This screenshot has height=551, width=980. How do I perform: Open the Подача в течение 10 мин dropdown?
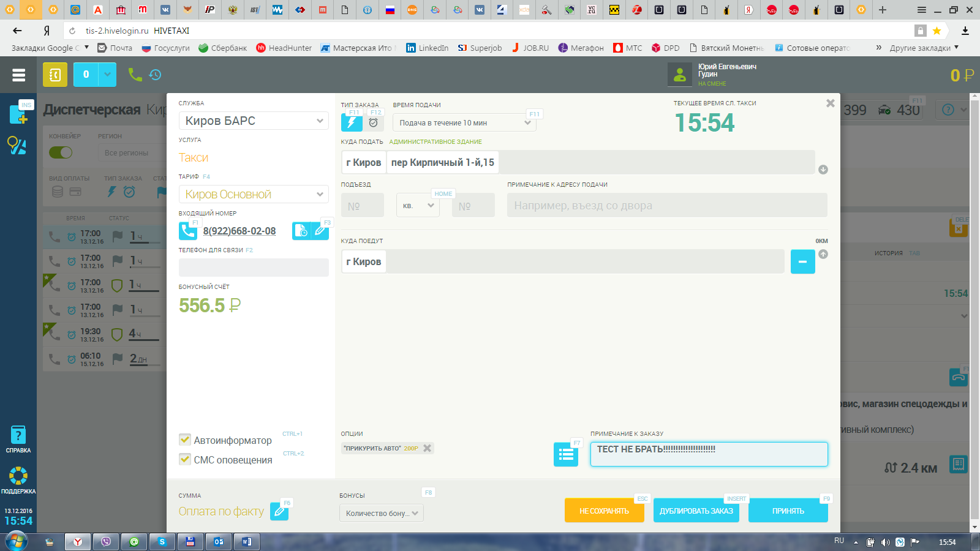(464, 122)
